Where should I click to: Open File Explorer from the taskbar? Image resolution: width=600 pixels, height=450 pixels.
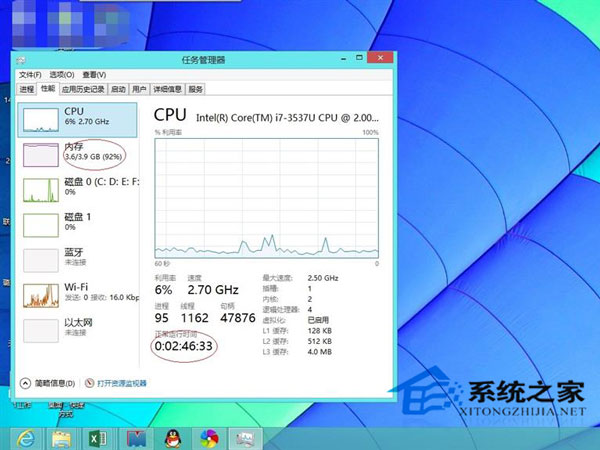pyautogui.click(x=61, y=439)
